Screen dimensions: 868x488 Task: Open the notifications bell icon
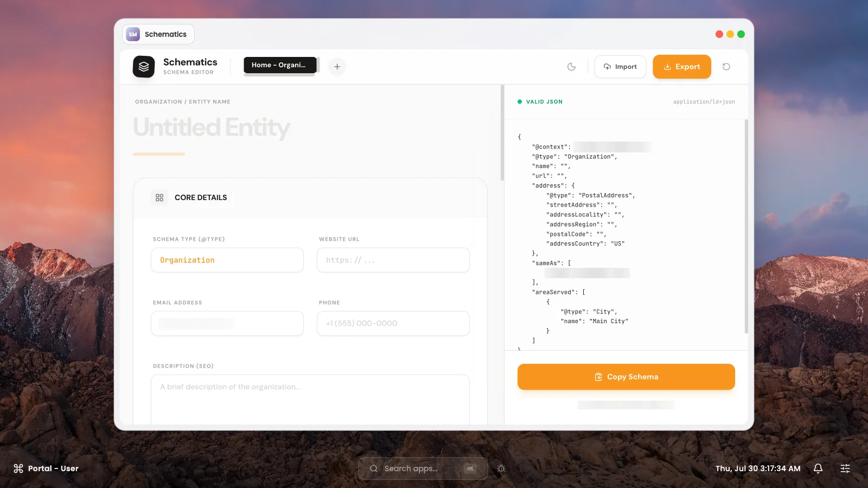tap(818, 468)
